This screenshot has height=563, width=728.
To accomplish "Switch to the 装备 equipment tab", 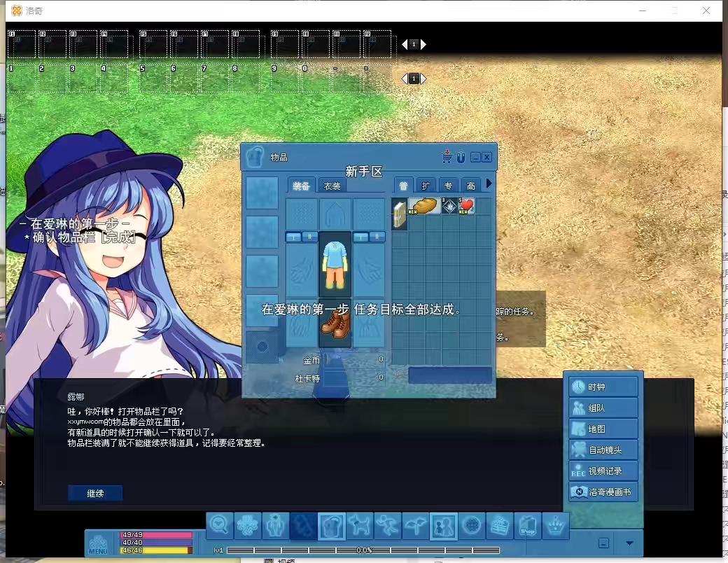I will 301,186.
